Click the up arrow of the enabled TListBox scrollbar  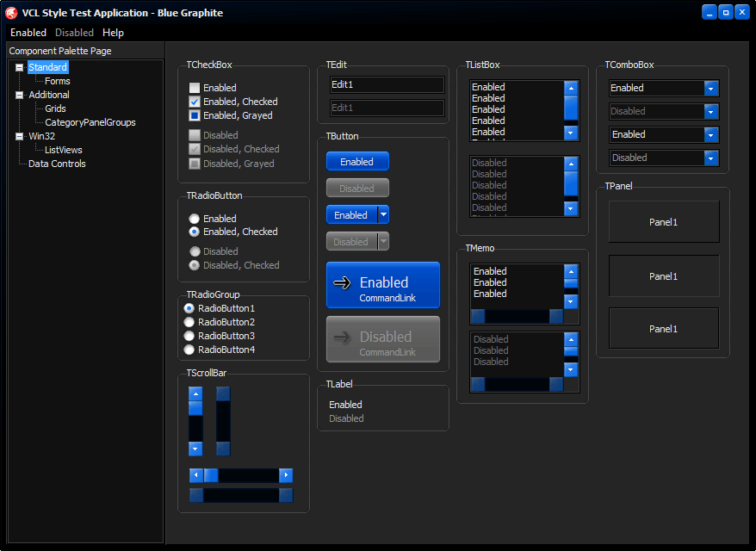click(571, 88)
